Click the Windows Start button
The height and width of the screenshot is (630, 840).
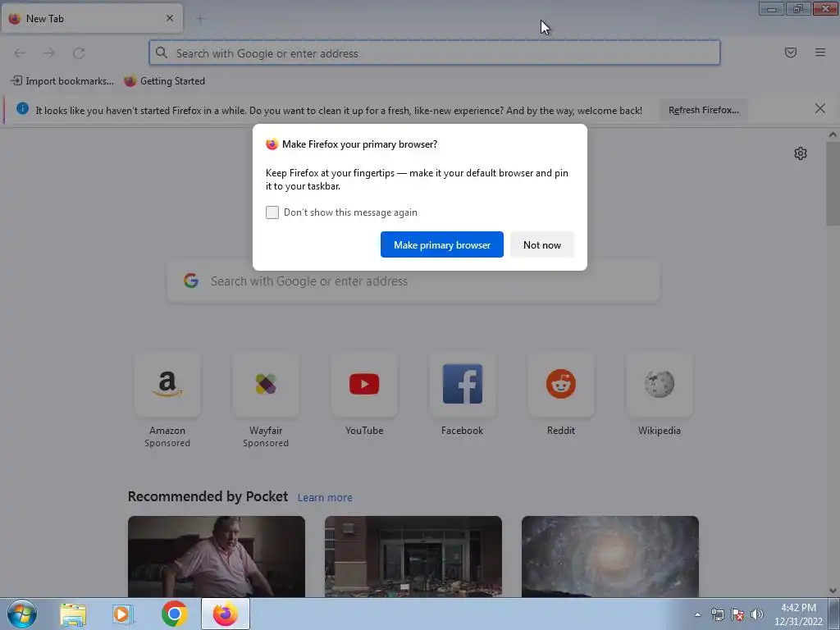tap(22, 614)
